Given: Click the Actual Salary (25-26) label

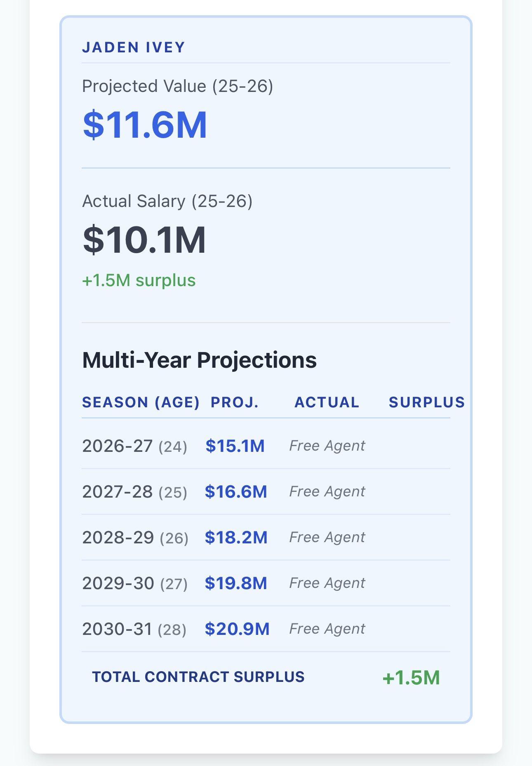Looking at the screenshot, I should (167, 201).
